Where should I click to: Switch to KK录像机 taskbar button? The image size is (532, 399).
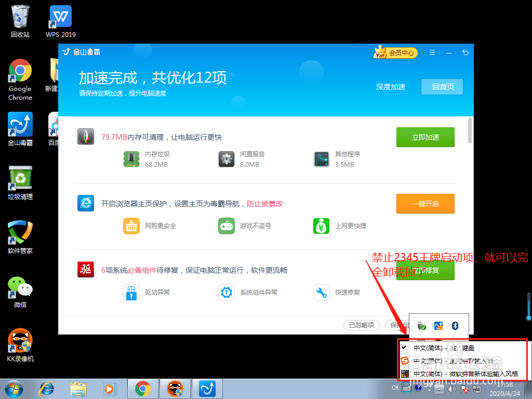click(x=175, y=389)
